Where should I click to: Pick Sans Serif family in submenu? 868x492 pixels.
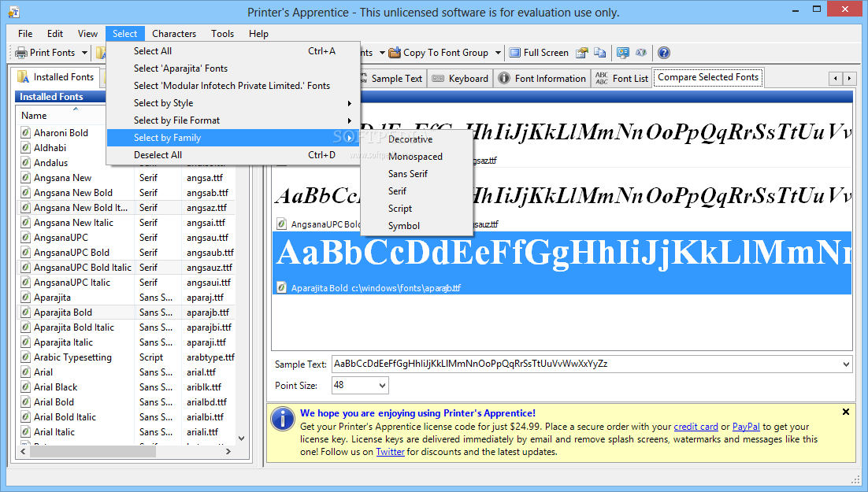pyautogui.click(x=417, y=174)
